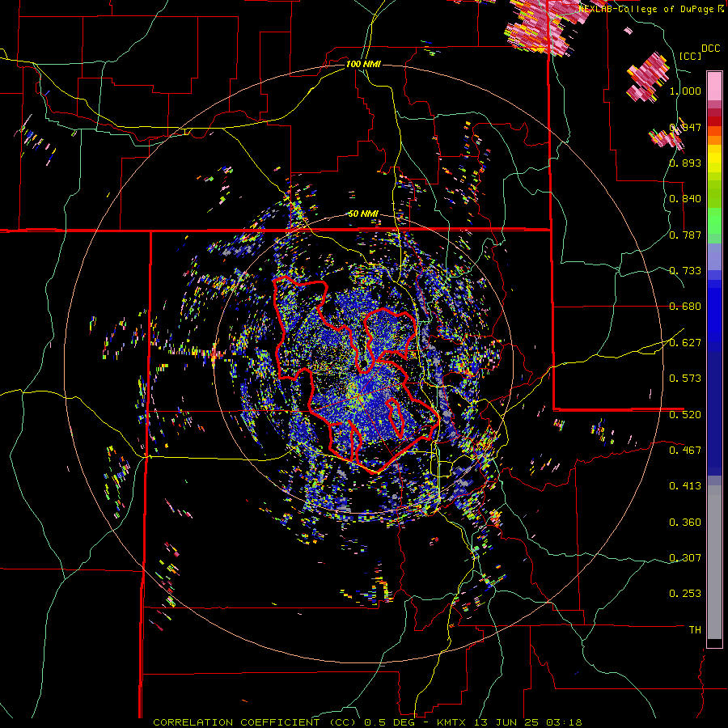Pick the large gray segment of the color bar
This screenshot has width=728, height=728.
click(714, 562)
